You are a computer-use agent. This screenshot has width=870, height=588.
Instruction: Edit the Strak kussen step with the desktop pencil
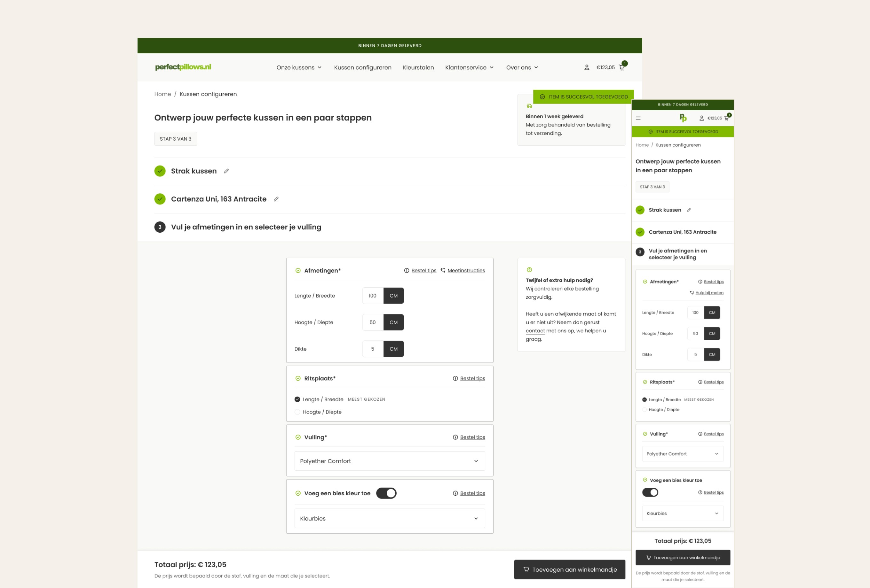[226, 171]
